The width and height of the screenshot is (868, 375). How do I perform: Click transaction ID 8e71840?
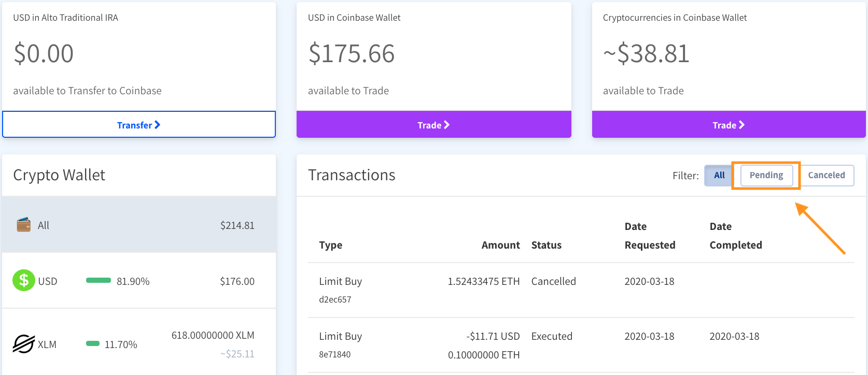(x=335, y=354)
